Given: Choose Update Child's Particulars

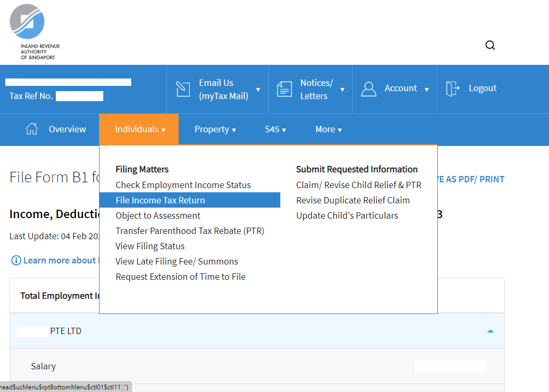Looking at the screenshot, I should coord(347,215).
